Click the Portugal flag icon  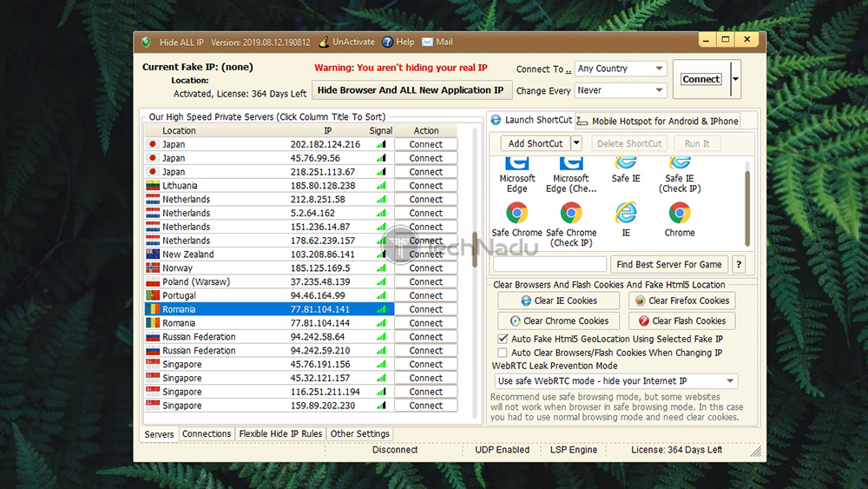(153, 295)
